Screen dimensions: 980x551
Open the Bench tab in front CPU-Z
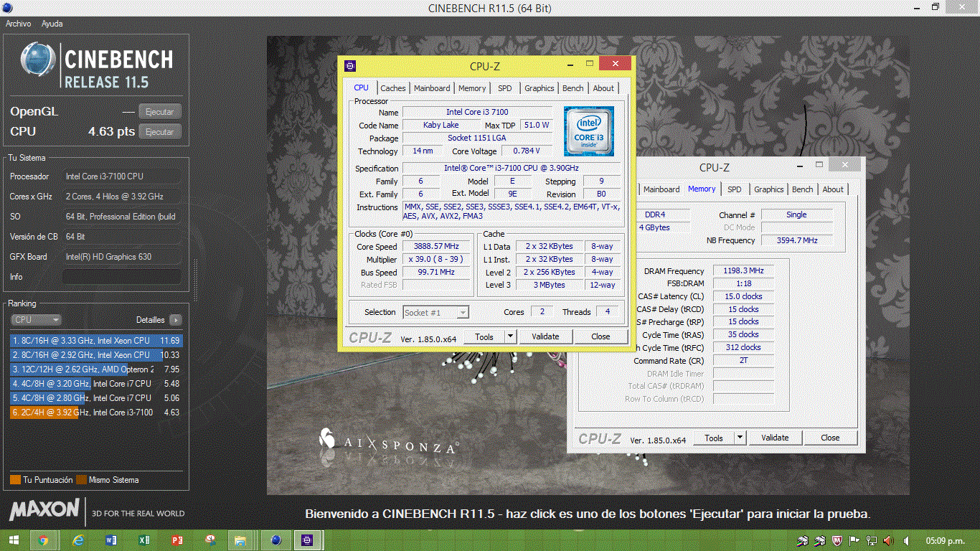[x=573, y=88]
